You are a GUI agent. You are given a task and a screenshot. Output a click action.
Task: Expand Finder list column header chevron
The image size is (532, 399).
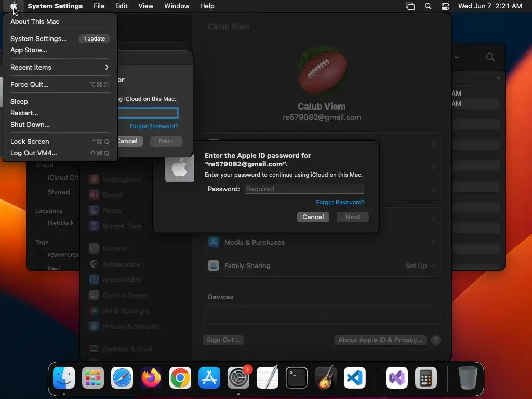(498, 78)
